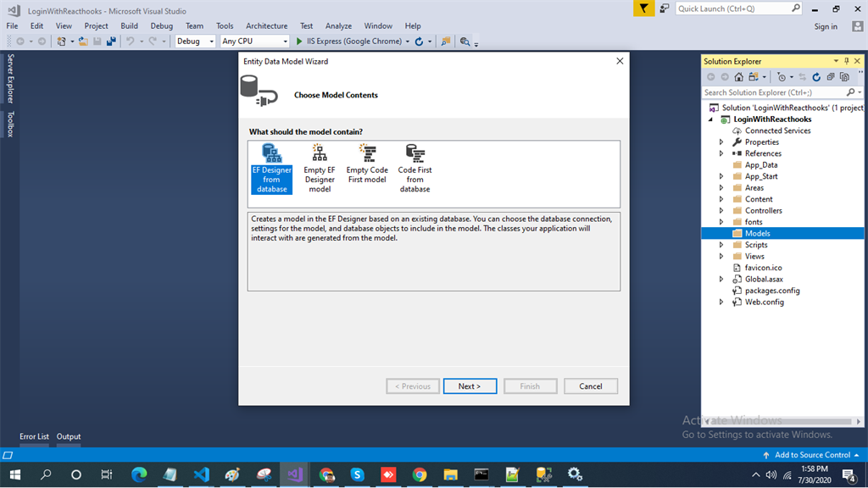The height and width of the screenshot is (488, 868).
Task: Select favicon.ico file
Action: click(763, 268)
